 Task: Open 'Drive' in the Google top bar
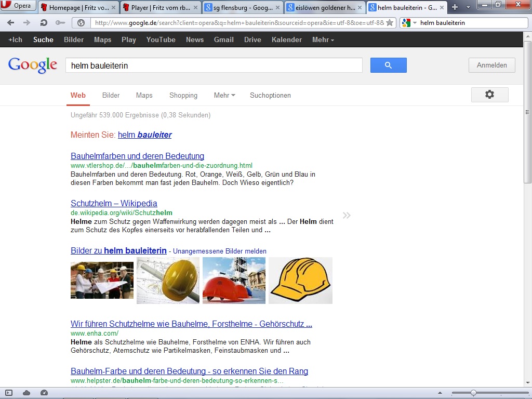pyautogui.click(x=253, y=39)
